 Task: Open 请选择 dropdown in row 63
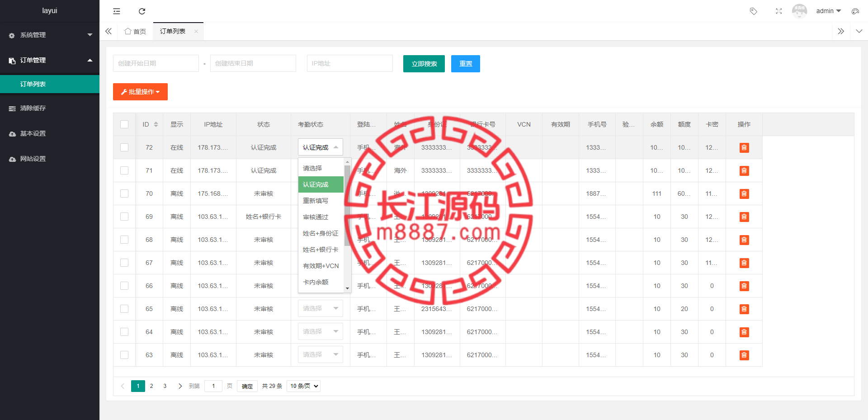(x=321, y=354)
